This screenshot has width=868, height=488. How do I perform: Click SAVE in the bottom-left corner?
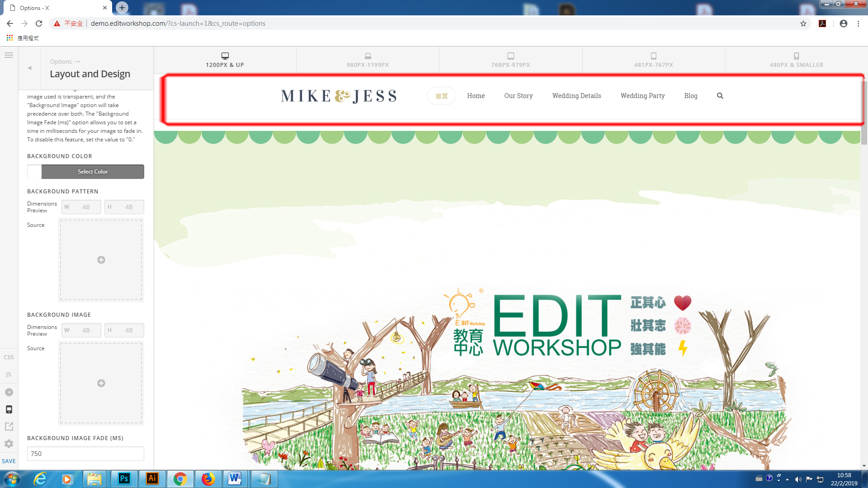click(x=9, y=461)
